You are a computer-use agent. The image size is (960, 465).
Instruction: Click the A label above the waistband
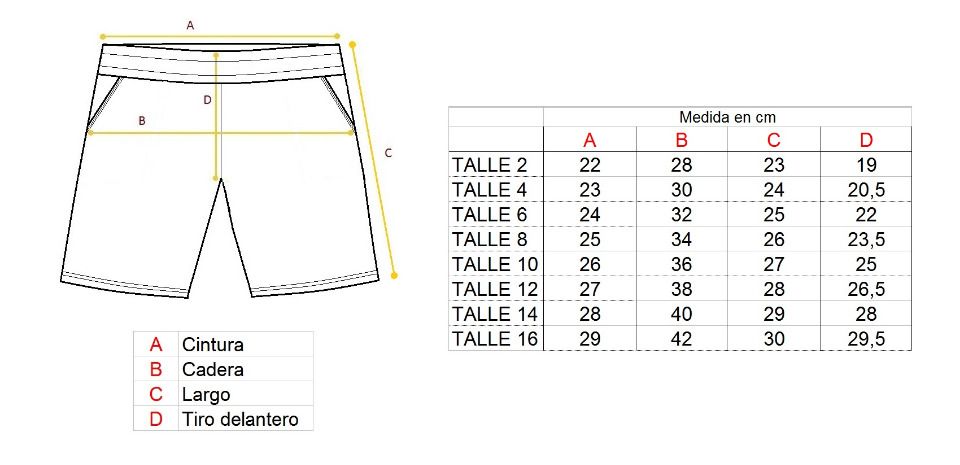point(190,25)
